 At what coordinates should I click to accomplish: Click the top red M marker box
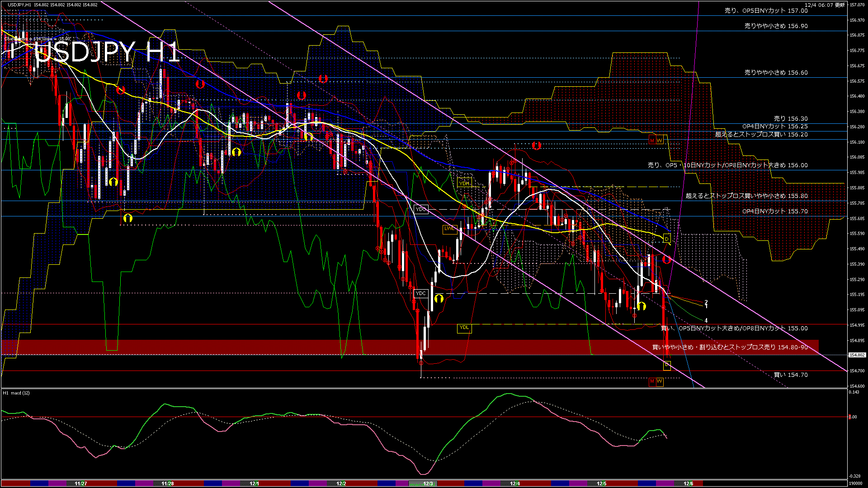point(652,141)
